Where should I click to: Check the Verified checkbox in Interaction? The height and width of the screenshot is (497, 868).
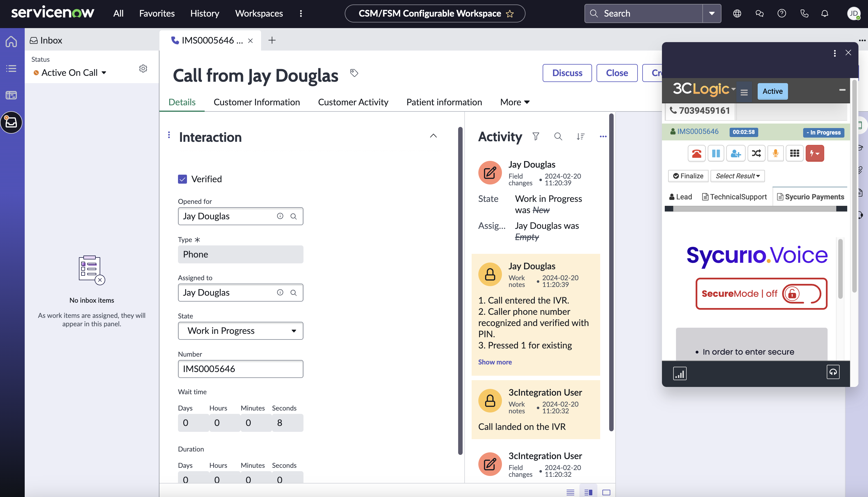coord(183,179)
